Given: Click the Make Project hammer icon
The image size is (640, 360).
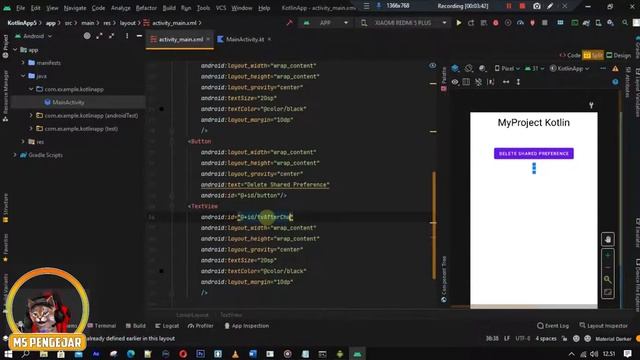Looking at the screenshot, I should point(289,23).
